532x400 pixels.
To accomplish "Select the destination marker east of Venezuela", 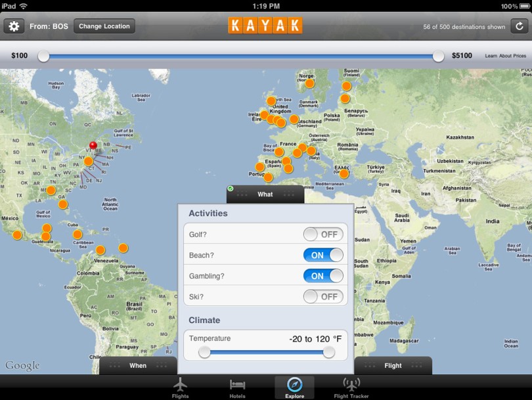I will pyautogui.click(x=123, y=248).
